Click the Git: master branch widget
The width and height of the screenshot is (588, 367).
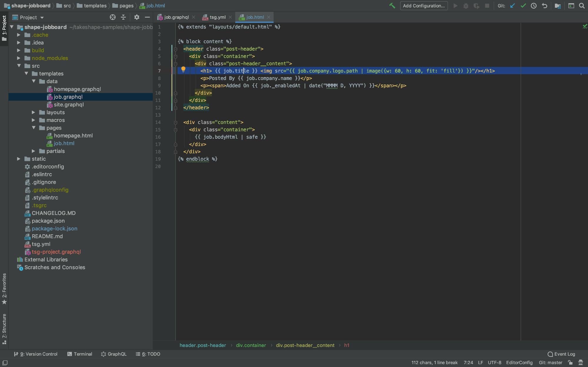click(x=550, y=363)
